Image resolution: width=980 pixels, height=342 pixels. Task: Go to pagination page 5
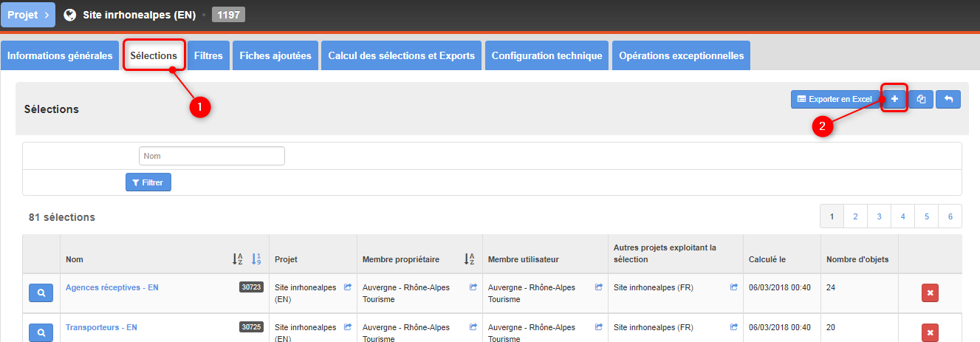coord(926,216)
